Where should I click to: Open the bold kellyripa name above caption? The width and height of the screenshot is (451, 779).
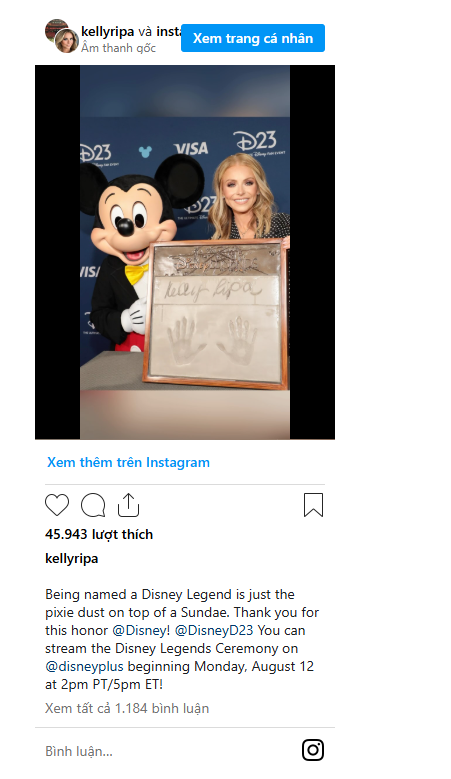(72, 559)
